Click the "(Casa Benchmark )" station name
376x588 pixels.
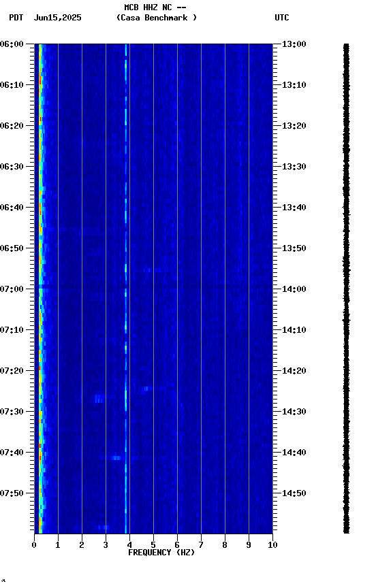pos(157,18)
